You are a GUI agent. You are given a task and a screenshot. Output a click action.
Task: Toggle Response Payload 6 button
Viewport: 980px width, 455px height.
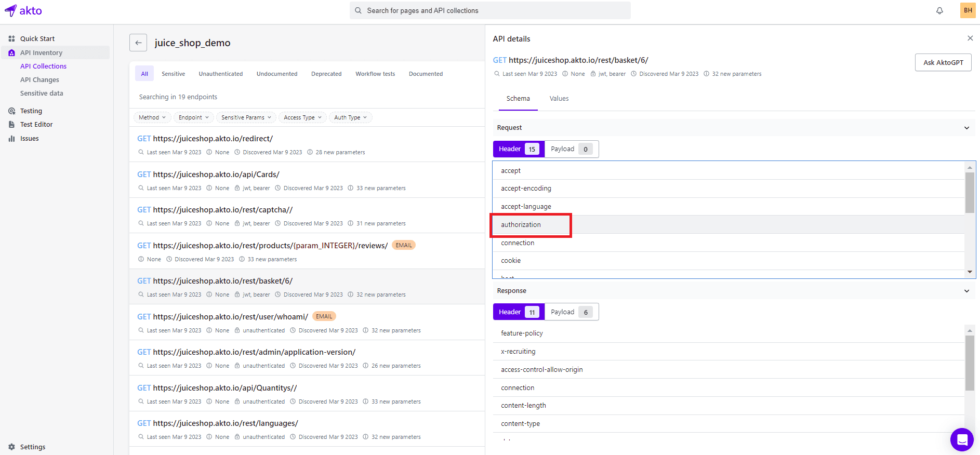[572, 312]
